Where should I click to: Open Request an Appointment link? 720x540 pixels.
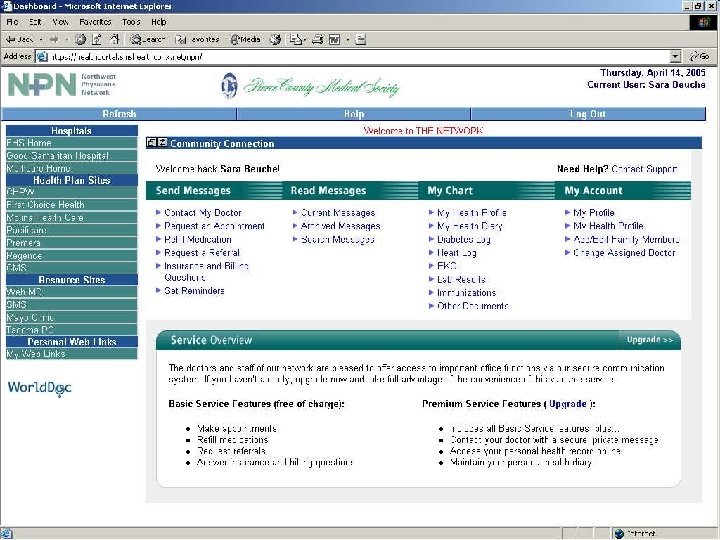(x=214, y=226)
